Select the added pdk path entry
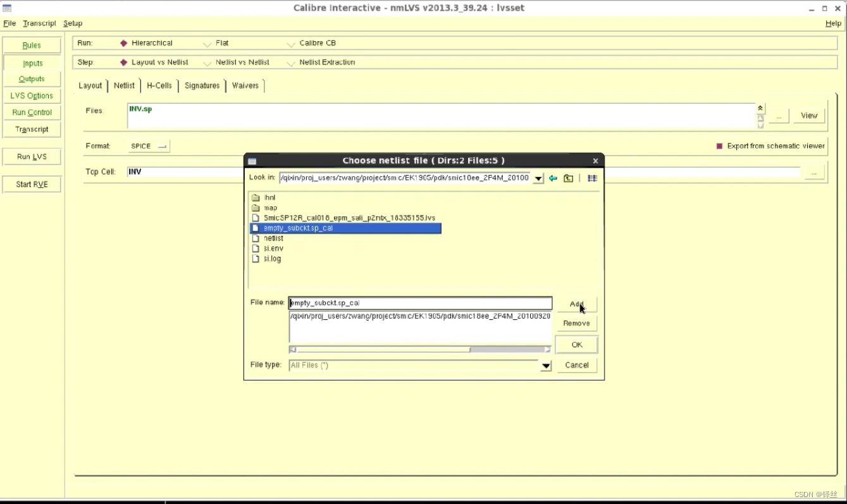Viewport: 847px width, 504px height. [420, 316]
